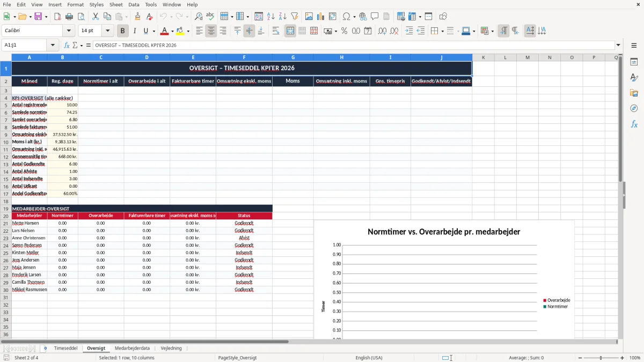
Task: Open the File menu
Action: click(x=7, y=4)
